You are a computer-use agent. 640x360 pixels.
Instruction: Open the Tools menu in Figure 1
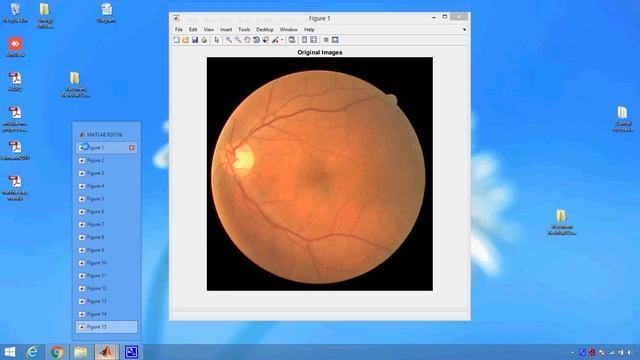click(244, 29)
